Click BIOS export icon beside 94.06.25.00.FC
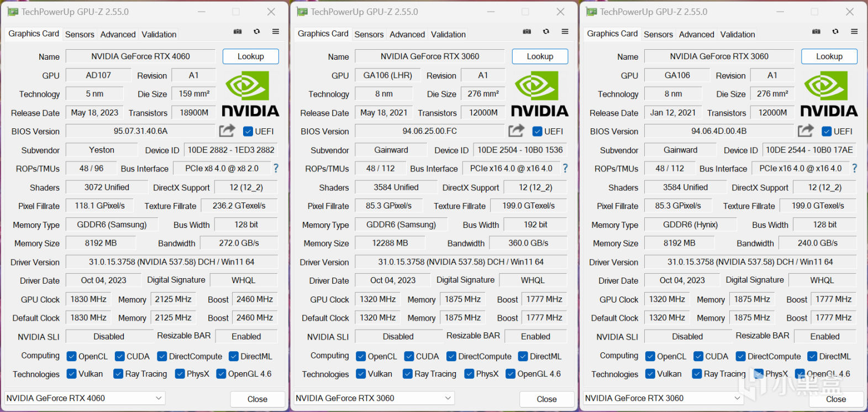Screen dimensions: 868x412 click(517, 131)
